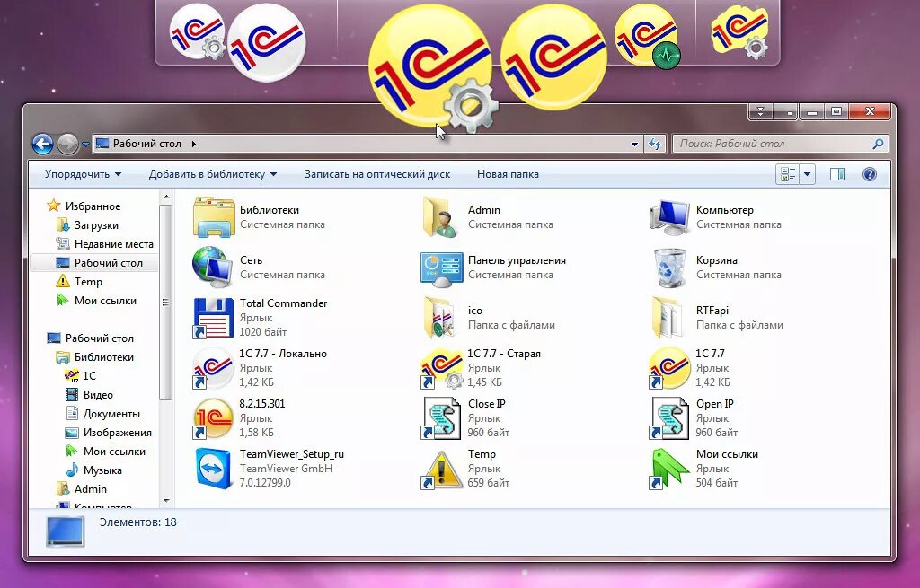Open Недавние места in navigation pane
The image size is (920, 588).
coord(114,244)
